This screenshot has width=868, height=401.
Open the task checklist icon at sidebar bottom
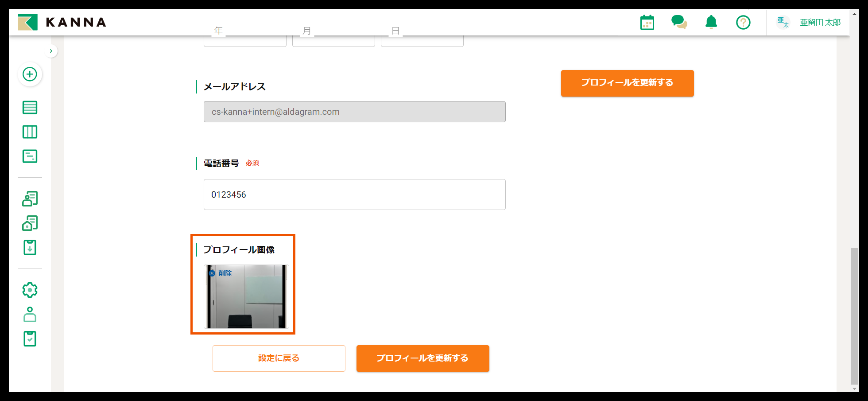coord(30,339)
